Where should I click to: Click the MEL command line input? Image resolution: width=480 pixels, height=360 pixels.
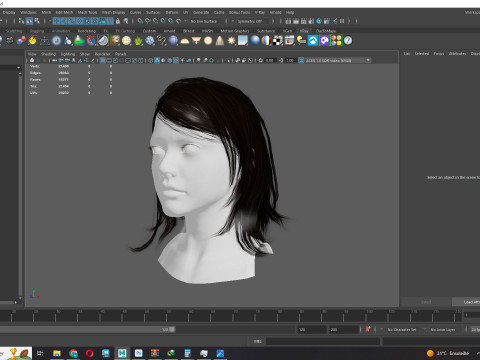click(x=323, y=341)
